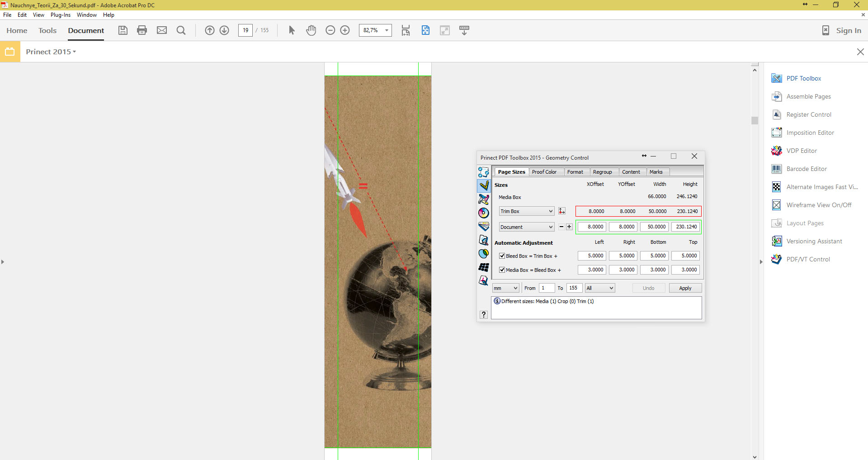
Task: Uncheck Bleed Box = Trim Box + checkbox
Action: 502,256
